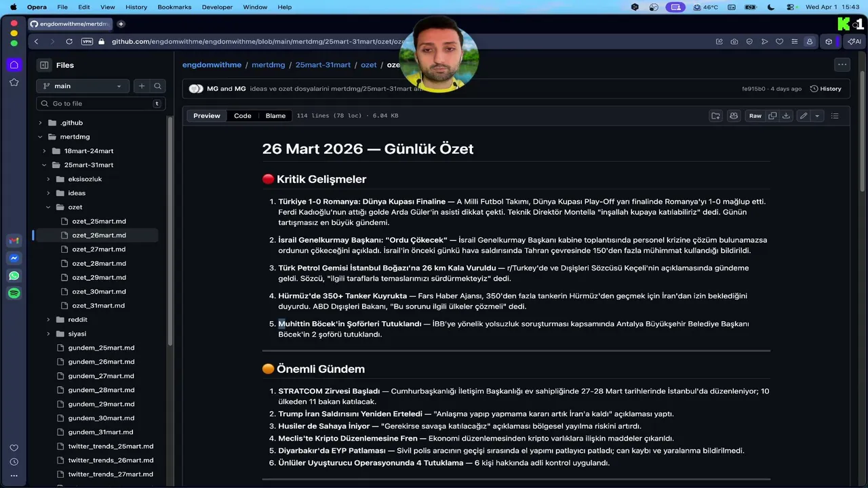Image resolution: width=868 pixels, height=488 pixels.
Task: Open the macOS Apple menu
Action: pos(13,7)
